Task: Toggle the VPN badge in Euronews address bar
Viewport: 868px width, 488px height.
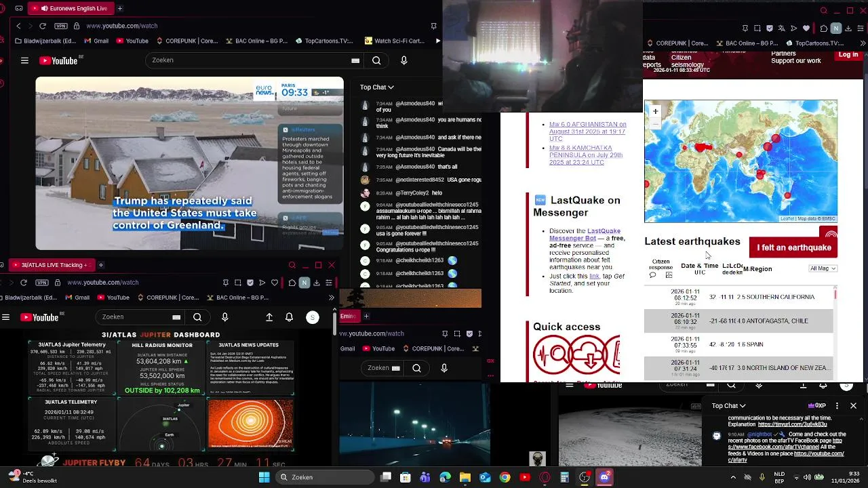Action: (x=61, y=26)
